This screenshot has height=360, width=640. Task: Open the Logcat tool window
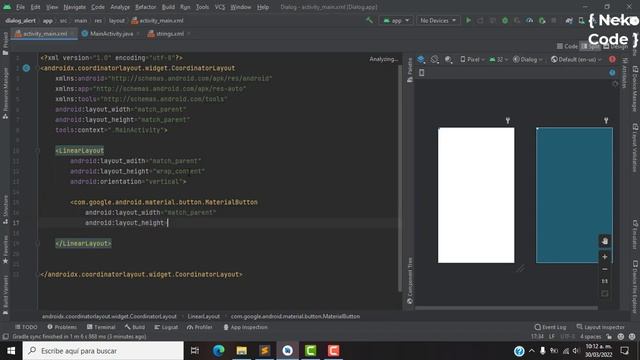click(166, 327)
